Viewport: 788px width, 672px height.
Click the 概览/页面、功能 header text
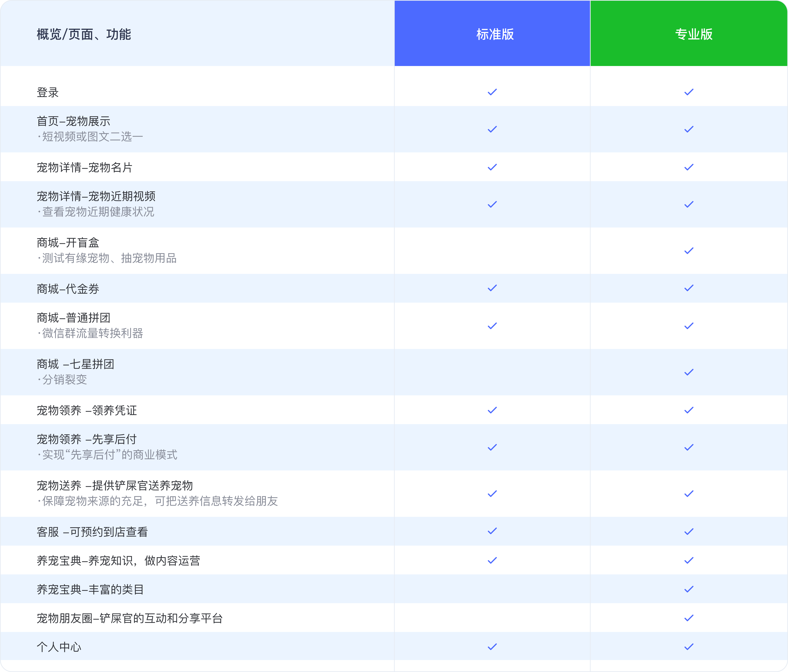[84, 34]
